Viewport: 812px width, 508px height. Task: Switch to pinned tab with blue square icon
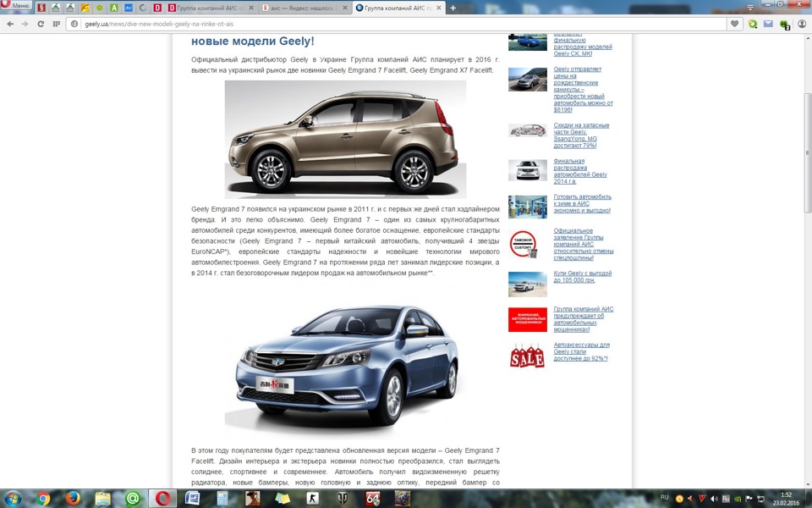point(129,8)
